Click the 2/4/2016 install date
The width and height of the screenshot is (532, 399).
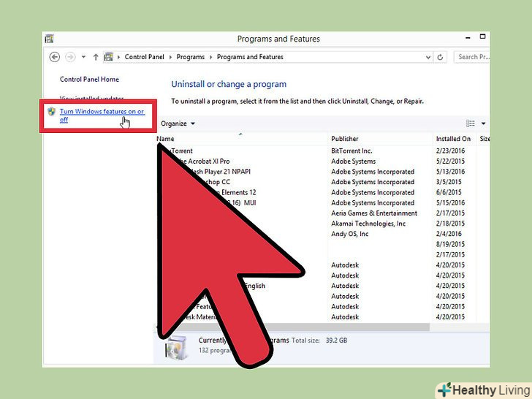449,234
